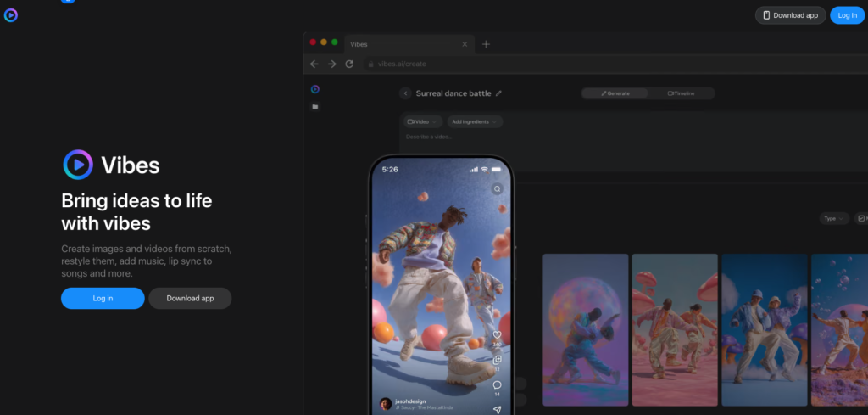
Task: Click the phone's main dancing video
Action: pos(441,288)
